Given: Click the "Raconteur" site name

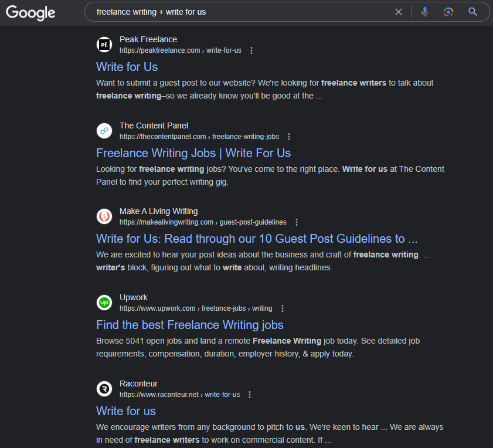Looking at the screenshot, I should pos(138,383).
